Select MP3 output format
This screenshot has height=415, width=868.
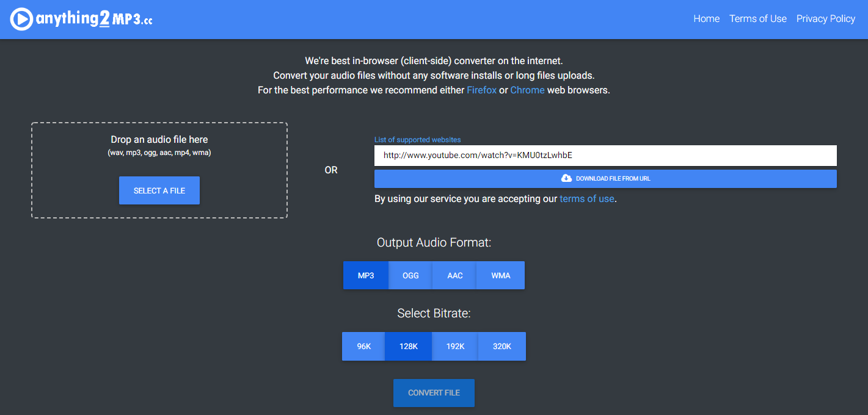(x=365, y=275)
